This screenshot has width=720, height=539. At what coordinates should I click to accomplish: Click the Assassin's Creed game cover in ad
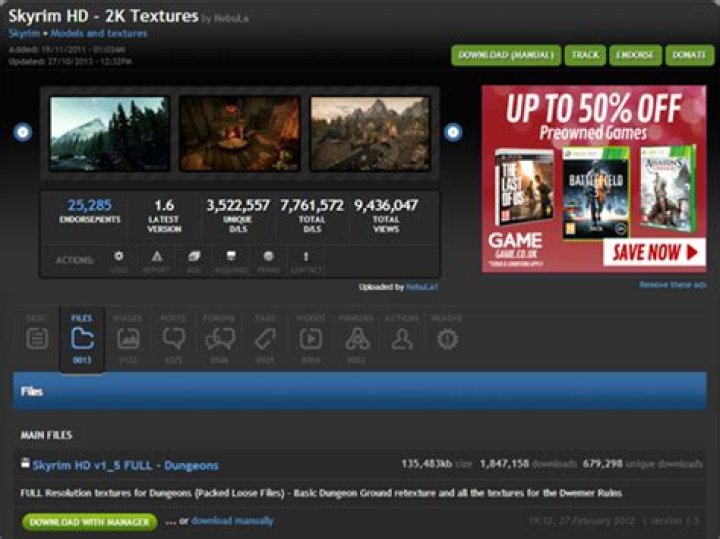pos(668,188)
